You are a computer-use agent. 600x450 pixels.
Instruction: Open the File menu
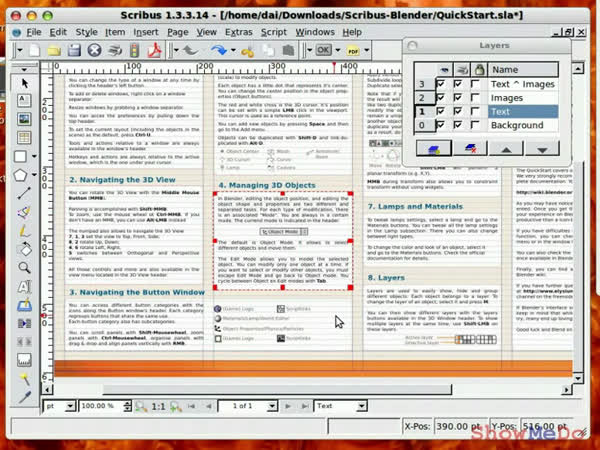[34, 32]
